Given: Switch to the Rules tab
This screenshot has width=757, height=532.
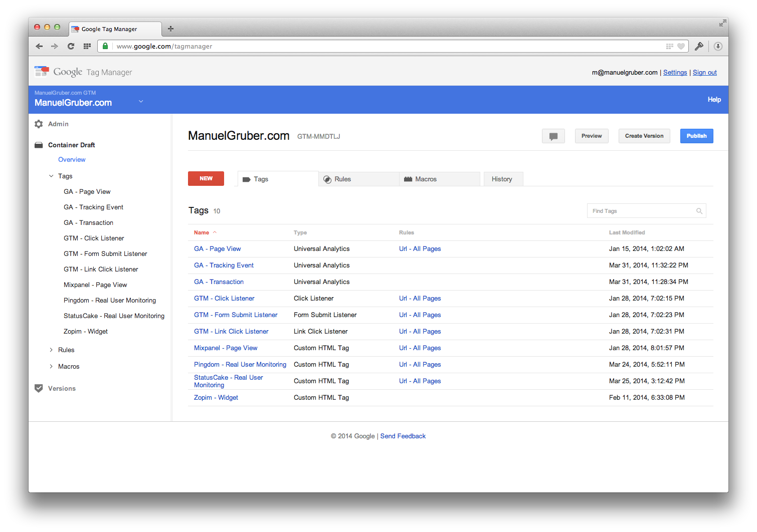Looking at the screenshot, I should point(358,179).
